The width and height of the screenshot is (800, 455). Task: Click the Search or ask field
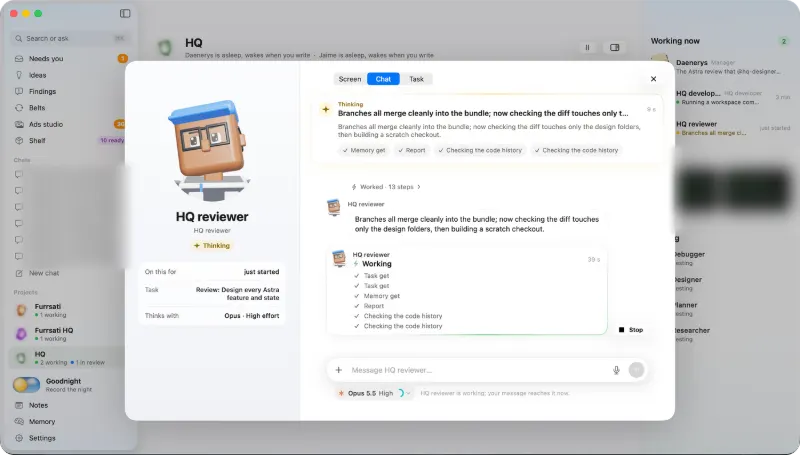point(69,38)
